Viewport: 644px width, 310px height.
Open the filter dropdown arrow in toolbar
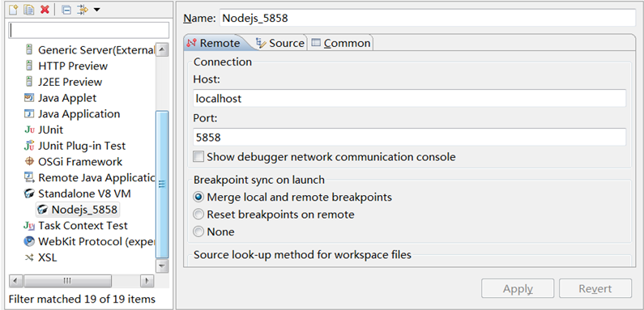[x=96, y=10]
